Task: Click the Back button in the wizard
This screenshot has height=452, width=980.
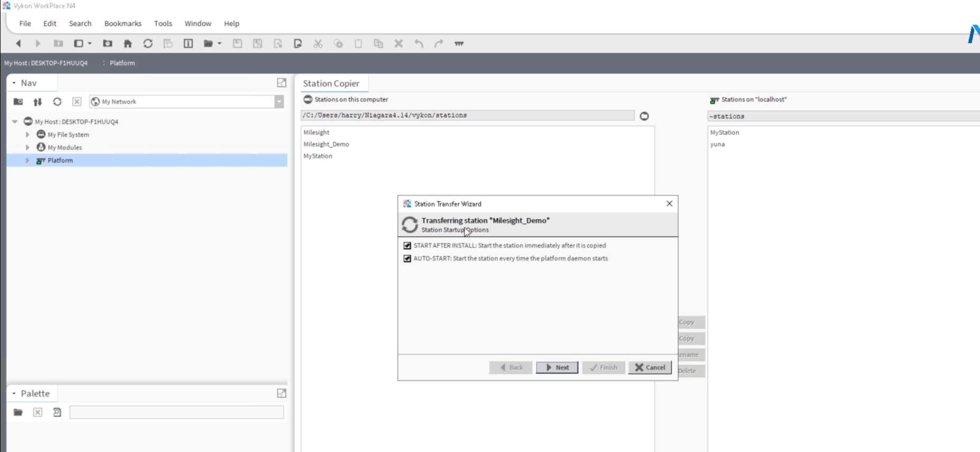Action: (511, 368)
